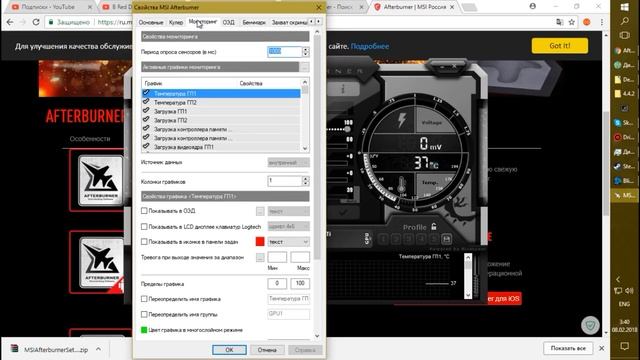This screenshot has height=360, width=640.
Task: Click the lightning voltage gauge icon
Action: point(402,120)
